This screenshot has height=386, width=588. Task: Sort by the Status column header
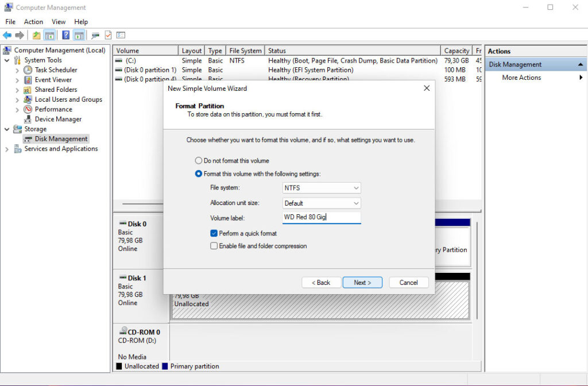[x=353, y=51]
